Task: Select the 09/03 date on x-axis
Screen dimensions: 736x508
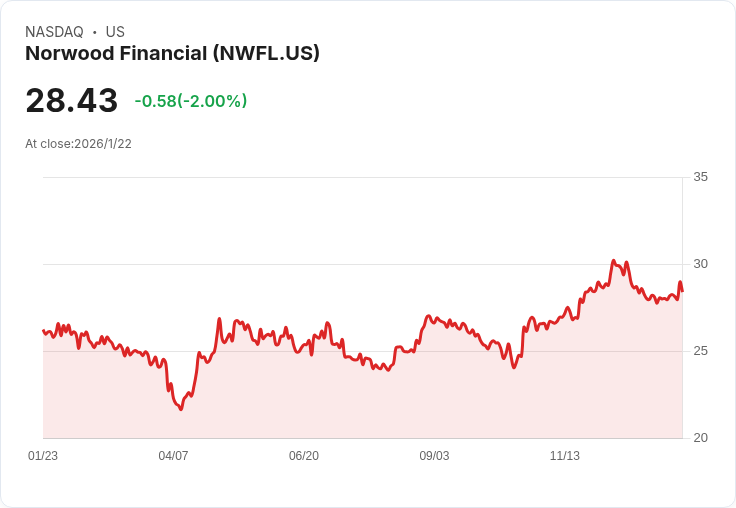Action: click(434, 456)
